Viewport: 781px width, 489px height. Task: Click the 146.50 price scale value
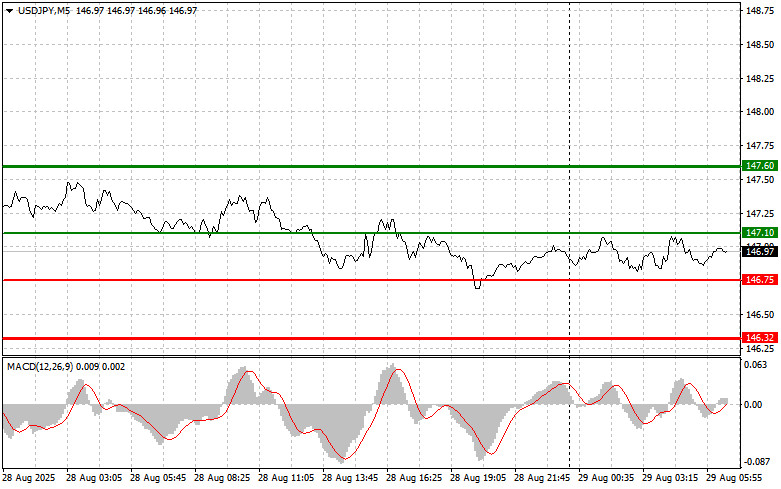coord(760,315)
